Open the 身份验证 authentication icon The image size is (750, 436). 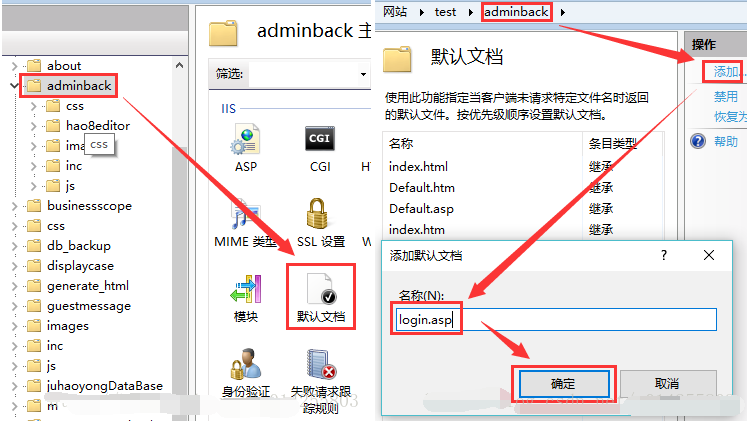pyautogui.click(x=246, y=364)
